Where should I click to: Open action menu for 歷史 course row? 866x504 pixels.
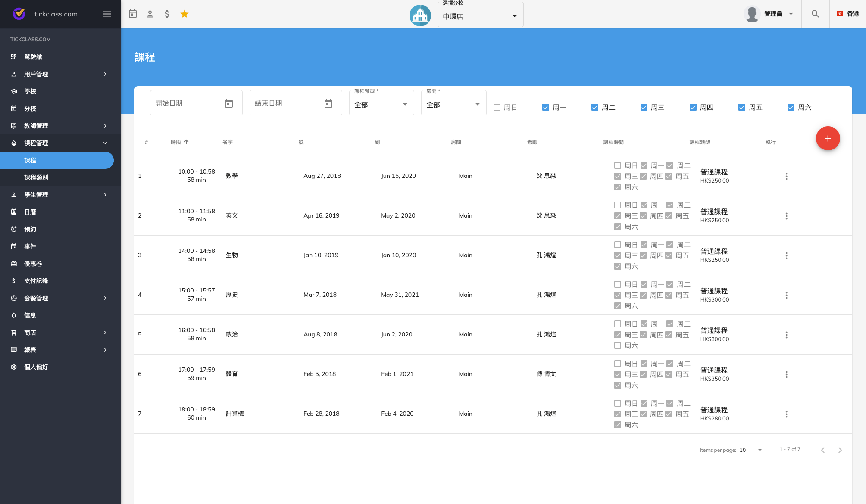pos(786,295)
